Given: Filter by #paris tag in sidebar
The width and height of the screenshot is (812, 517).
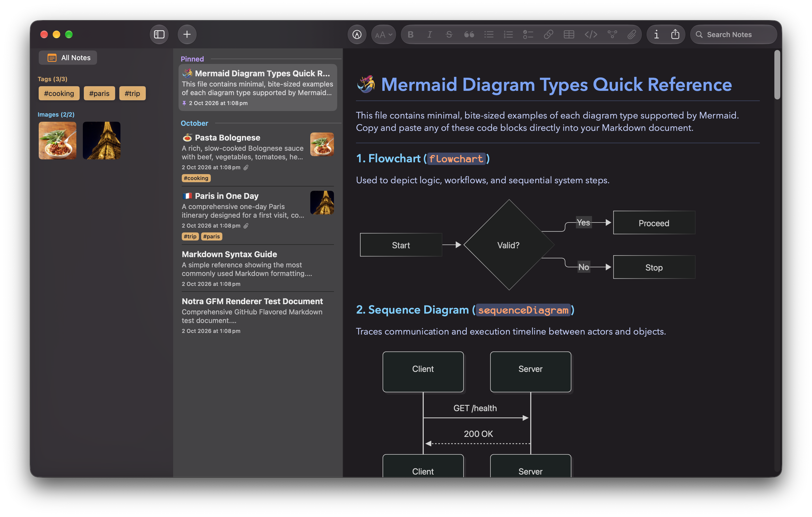Looking at the screenshot, I should point(99,93).
